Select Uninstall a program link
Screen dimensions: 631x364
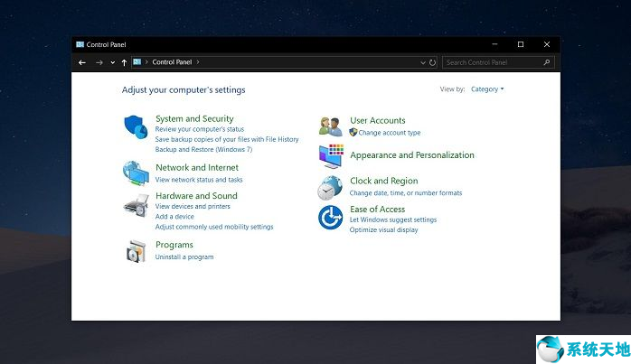coord(184,257)
